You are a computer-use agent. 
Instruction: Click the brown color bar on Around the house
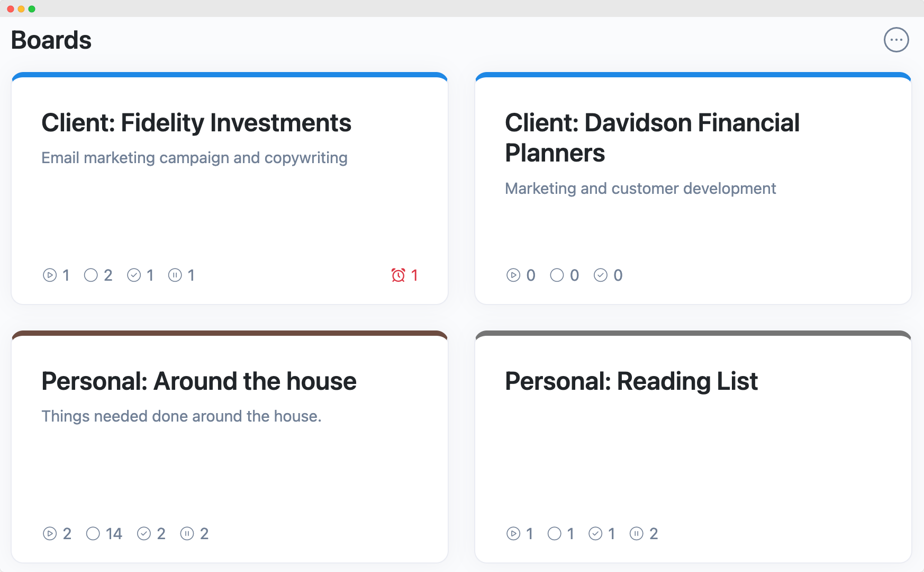click(230, 334)
